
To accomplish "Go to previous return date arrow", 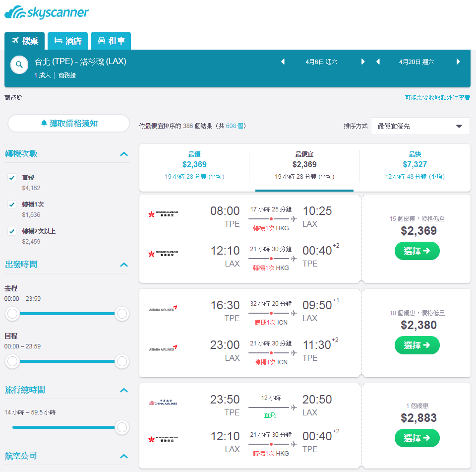I will [x=378, y=62].
